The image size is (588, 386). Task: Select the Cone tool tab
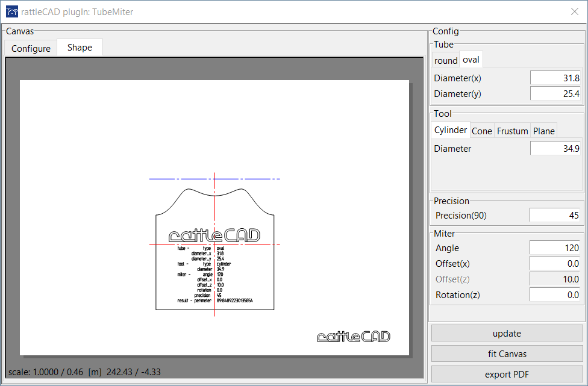coord(482,131)
